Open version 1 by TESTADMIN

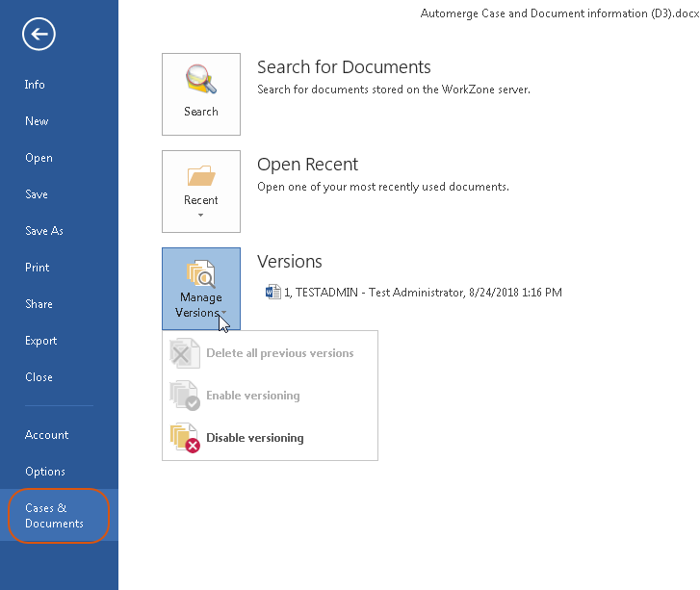(422, 293)
